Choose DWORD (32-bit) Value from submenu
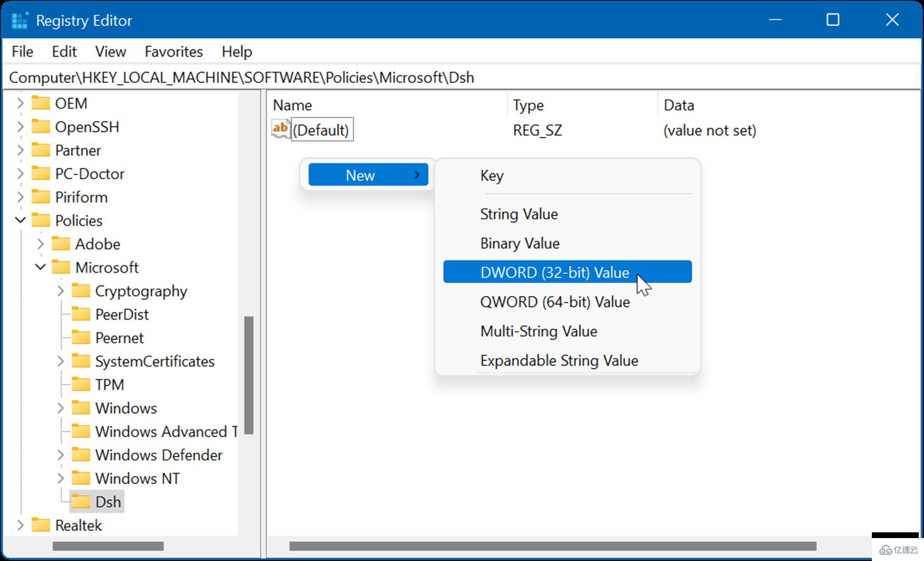The width and height of the screenshot is (924, 561). pyautogui.click(x=567, y=272)
